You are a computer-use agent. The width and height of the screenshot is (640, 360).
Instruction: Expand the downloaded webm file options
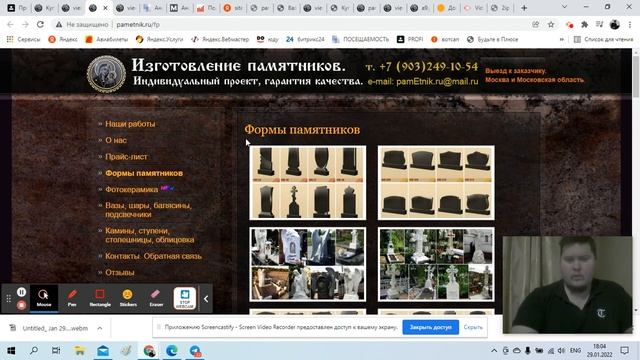100,328
